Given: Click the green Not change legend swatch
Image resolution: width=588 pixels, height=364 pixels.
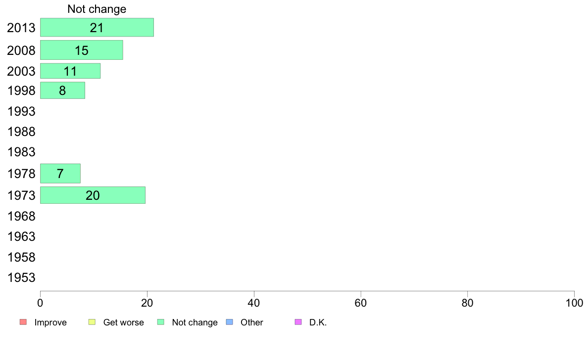Looking at the screenshot, I should (161, 322).
